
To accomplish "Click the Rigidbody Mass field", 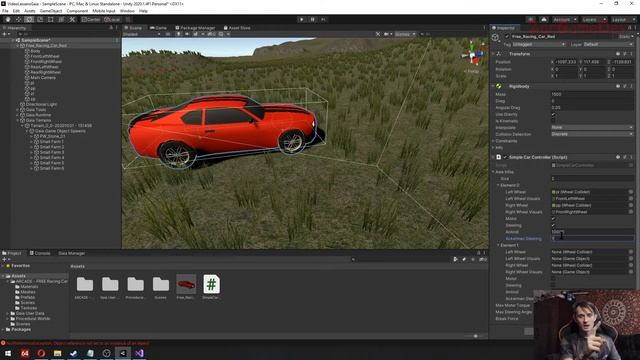I will (592, 94).
